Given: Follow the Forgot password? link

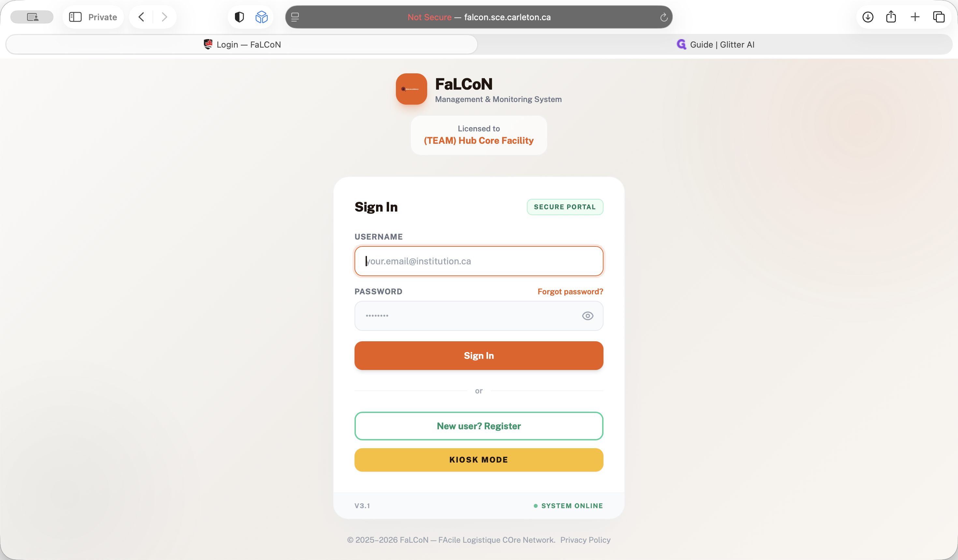Looking at the screenshot, I should (570, 292).
